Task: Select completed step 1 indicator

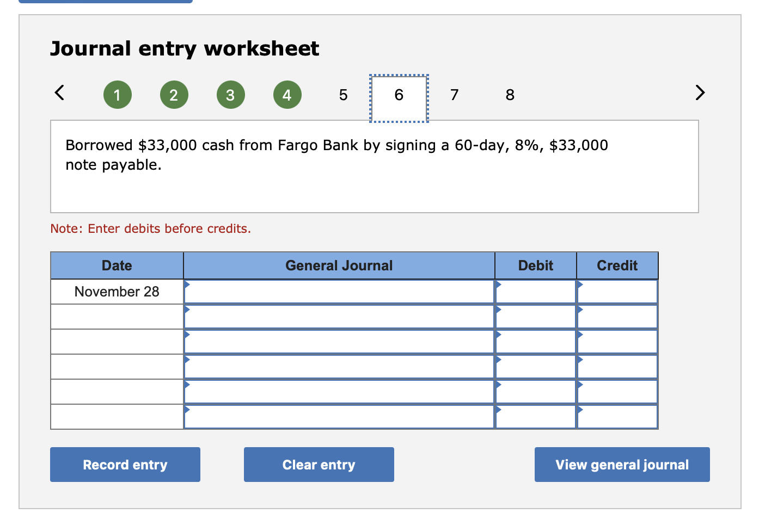Action: 117,94
